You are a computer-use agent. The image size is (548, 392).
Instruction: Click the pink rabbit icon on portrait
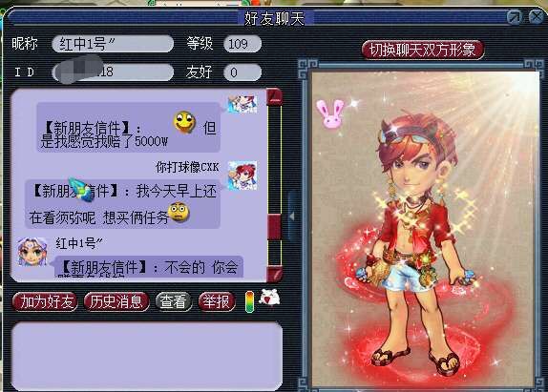pyautogui.click(x=330, y=113)
